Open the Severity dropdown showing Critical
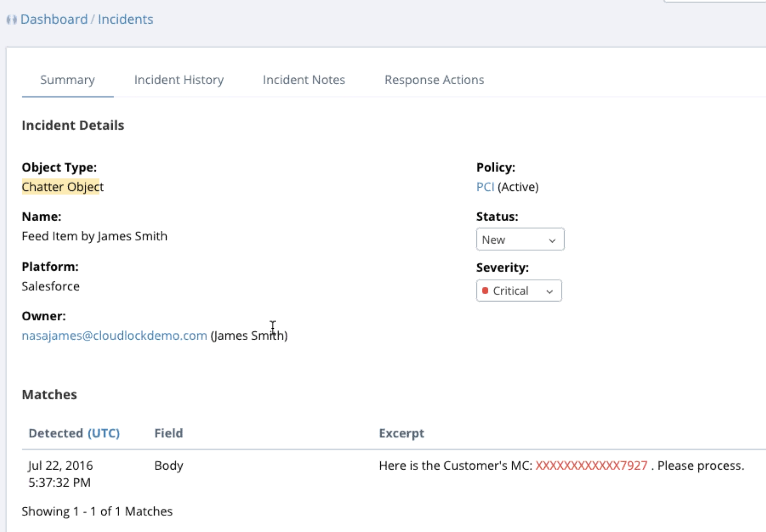The image size is (766, 532). 519,291
